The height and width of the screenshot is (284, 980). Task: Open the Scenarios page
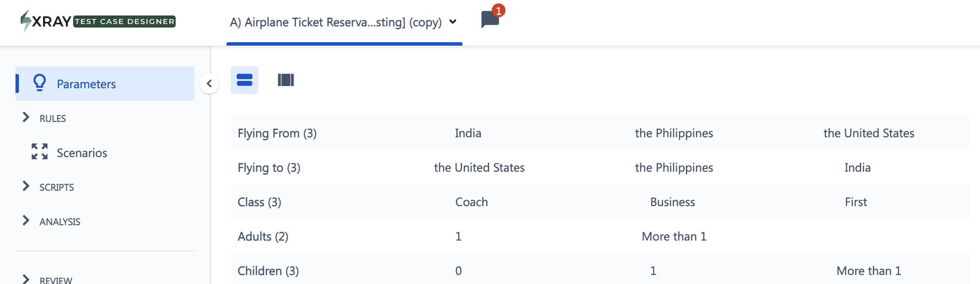[82, 153]
